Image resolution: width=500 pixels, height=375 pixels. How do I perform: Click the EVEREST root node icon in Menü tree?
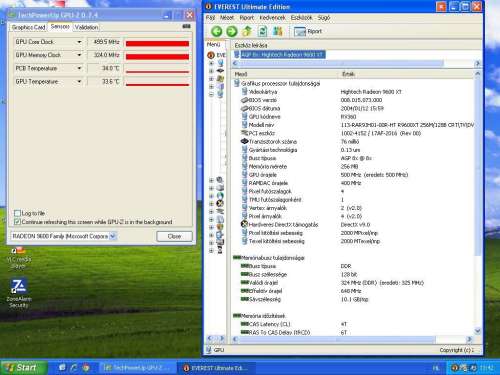pyautogui.click(x=211, y=55)
